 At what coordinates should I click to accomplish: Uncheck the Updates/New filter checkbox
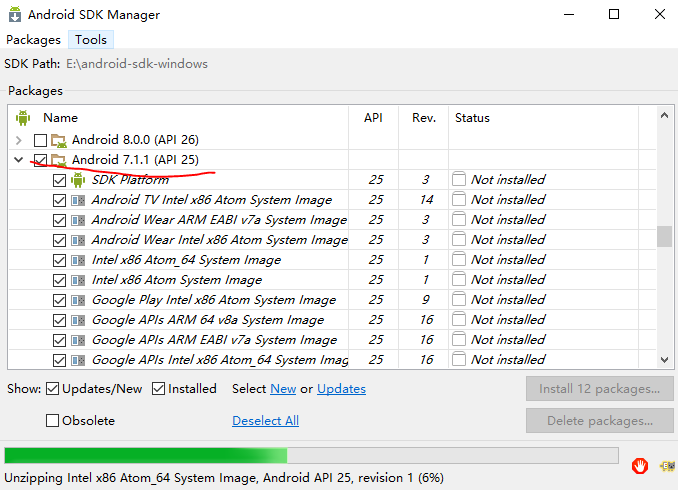tap(53, 389)
